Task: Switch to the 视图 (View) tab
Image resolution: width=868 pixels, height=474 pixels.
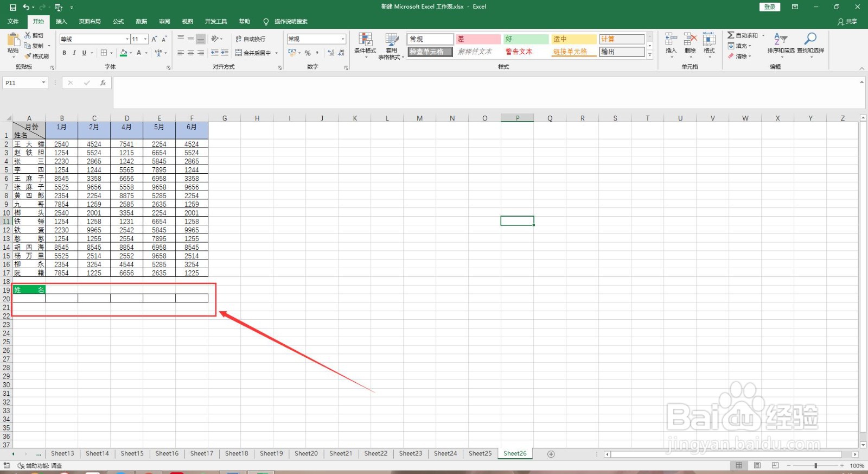Action: pos(188,22)
